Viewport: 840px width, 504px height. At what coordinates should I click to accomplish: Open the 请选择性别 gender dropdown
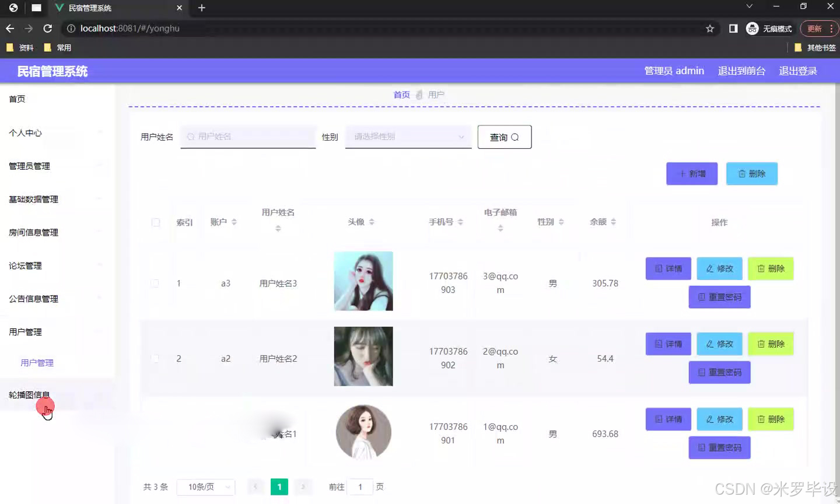pyautogui.click(x=408, y=137)
